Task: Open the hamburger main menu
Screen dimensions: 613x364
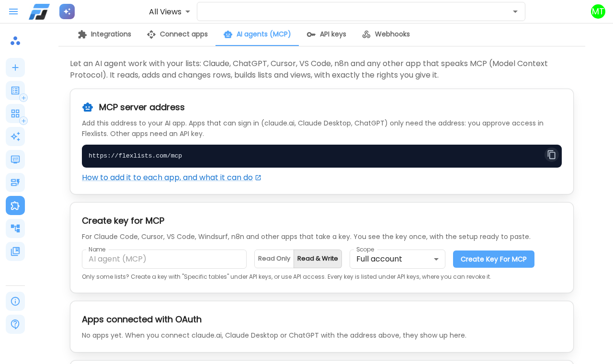Action: pos(13,11)
